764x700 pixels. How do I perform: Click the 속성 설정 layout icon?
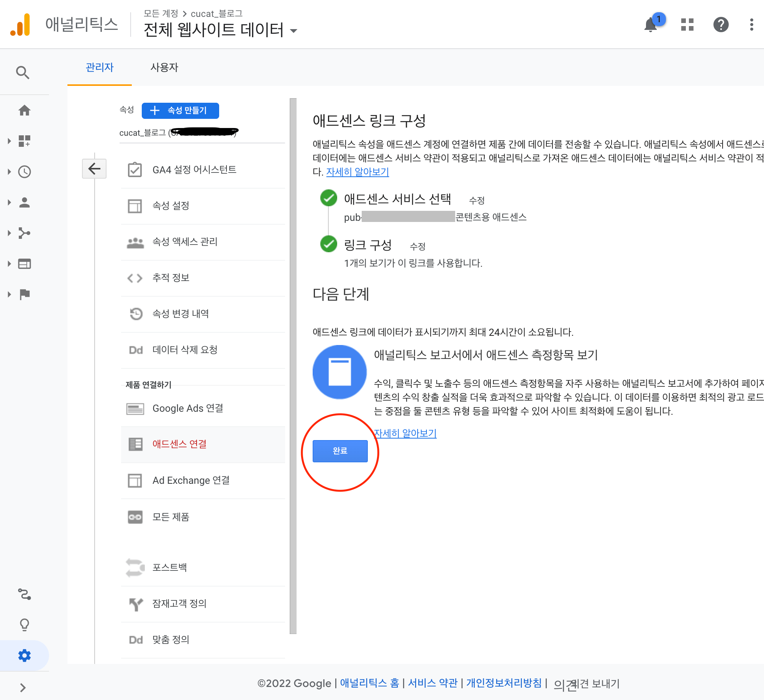135,206
